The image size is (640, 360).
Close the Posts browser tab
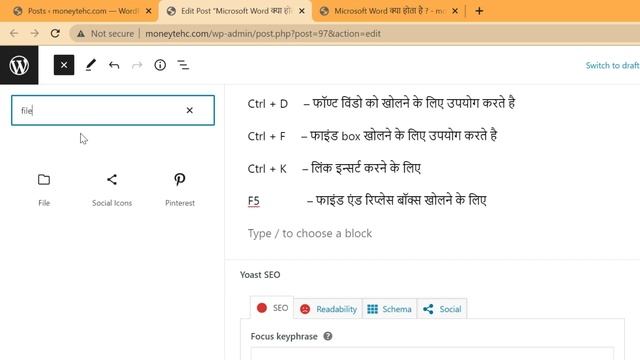tap(149, 11)
